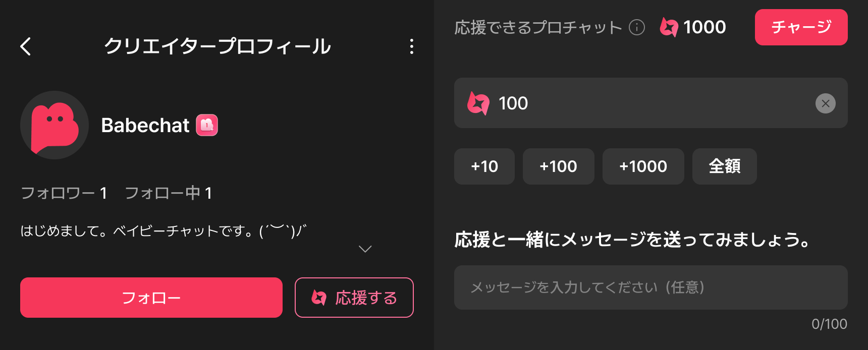This screenshot has height=350, width=868.
Task: Click the star icon next to 1000 balance
Action: click(669, 27)
